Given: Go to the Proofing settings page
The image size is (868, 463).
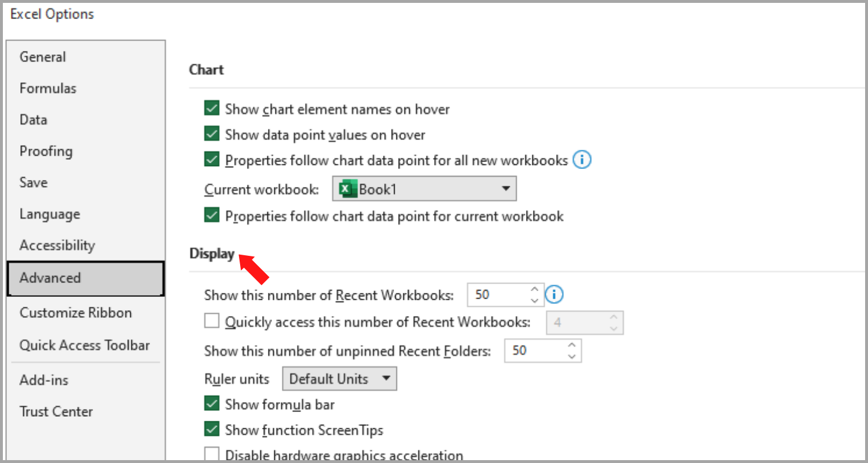Looking at the screenshot, I should point(46,151).
